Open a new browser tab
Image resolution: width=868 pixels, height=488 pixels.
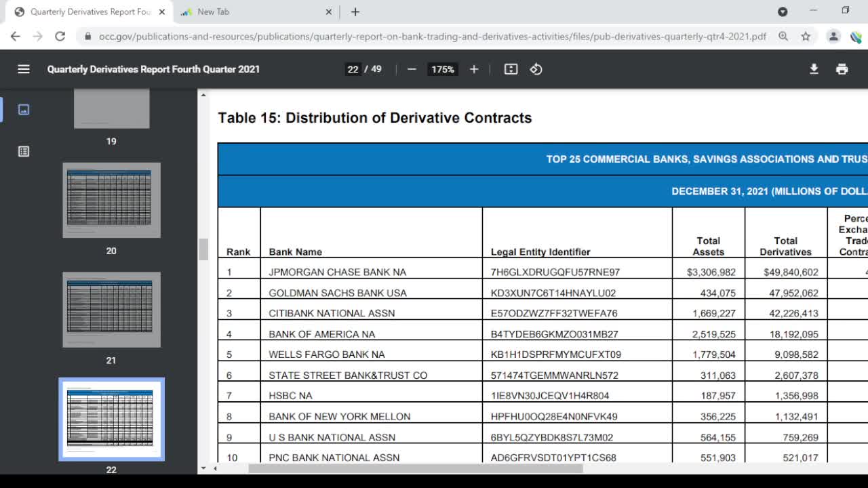(x=355, y=12)
